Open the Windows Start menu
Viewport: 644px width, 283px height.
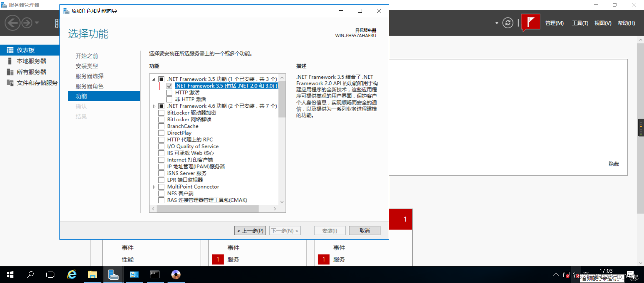click(x=10, y=275)
